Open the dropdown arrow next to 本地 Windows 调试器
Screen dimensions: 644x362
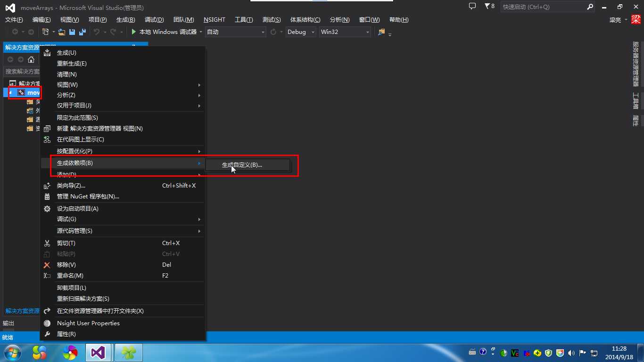click(201, 32)
